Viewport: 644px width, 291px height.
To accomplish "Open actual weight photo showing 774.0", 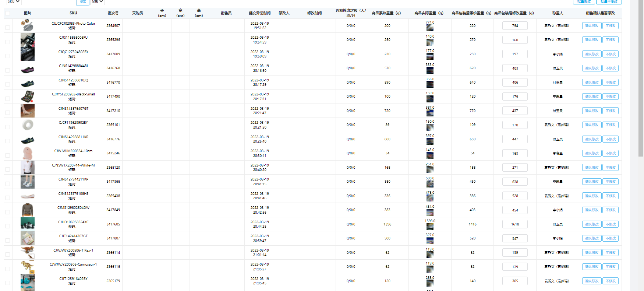I will tap(429, 28).
